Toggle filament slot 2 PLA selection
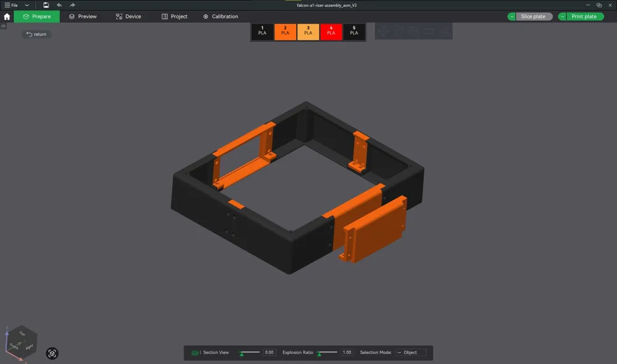The image size is (617, 364). click(285, 31)
